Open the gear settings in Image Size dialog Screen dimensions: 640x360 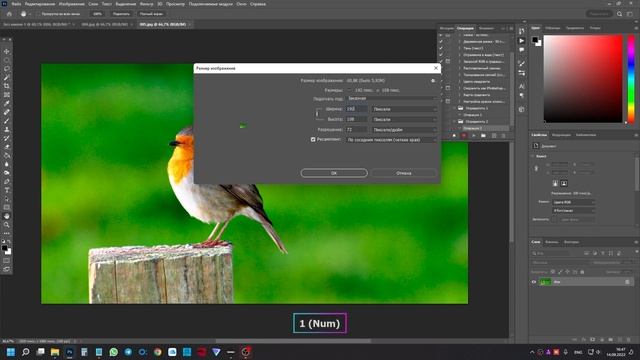click(x=433, y=81)
